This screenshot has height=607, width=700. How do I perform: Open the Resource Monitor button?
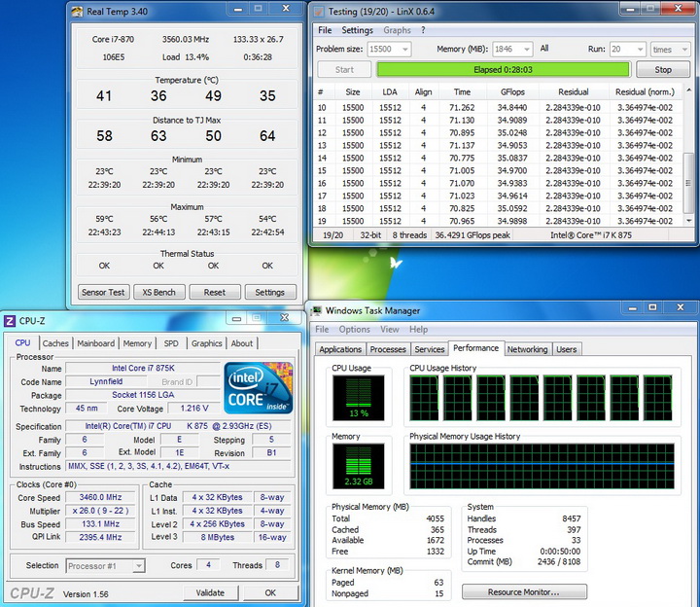pyautogui.click(x=524, y=591)
